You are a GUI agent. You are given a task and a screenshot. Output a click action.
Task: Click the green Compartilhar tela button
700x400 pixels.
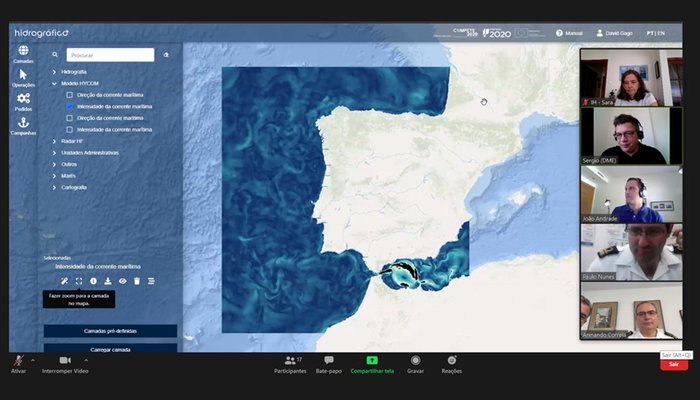click(372, 364)
